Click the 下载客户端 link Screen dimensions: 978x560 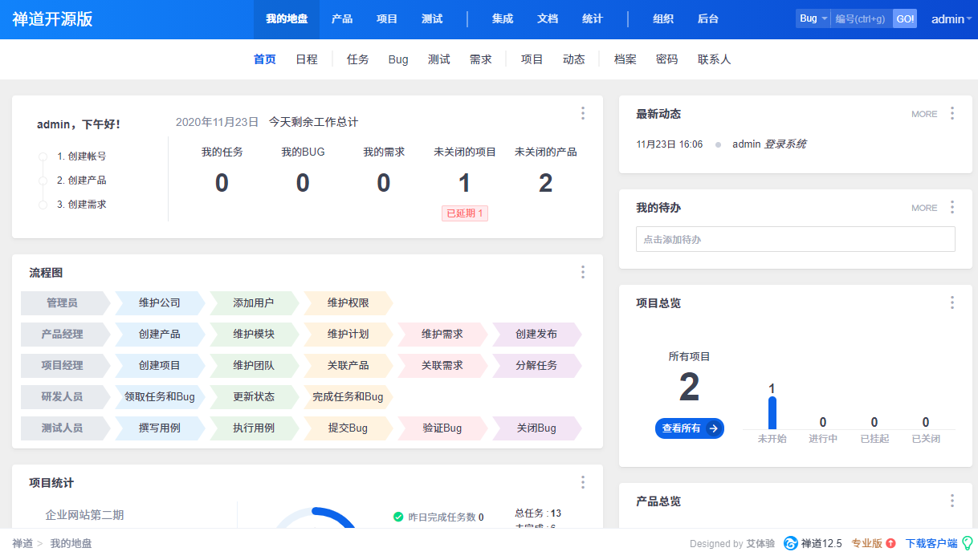[x=931, y=543]
